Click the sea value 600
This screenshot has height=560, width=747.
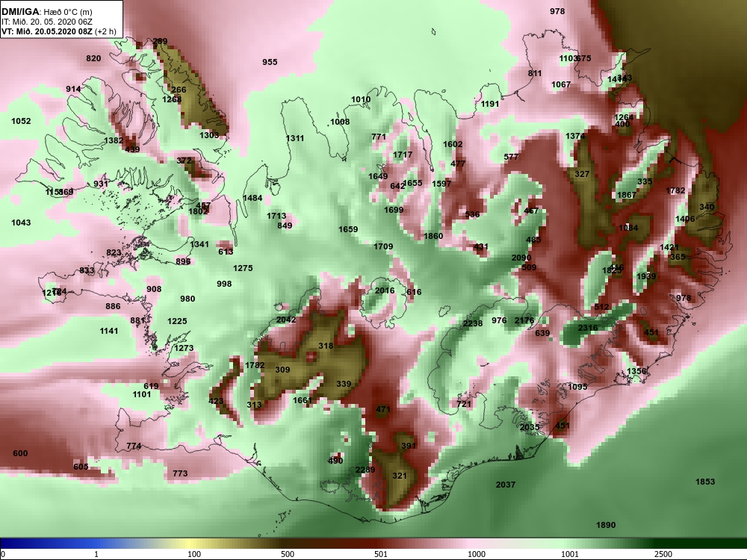pyautogui.click(x=20, y=453)
